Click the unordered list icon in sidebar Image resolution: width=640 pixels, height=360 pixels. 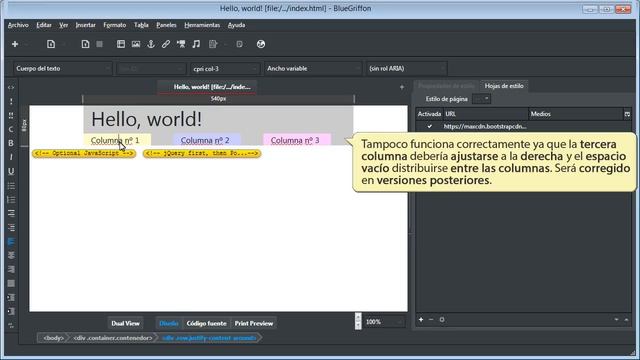11,186
